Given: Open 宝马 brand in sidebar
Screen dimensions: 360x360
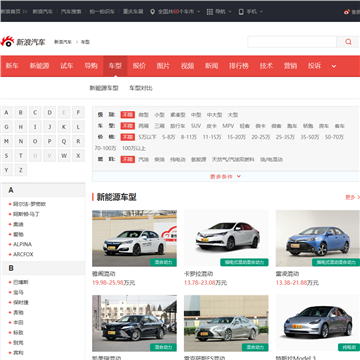Looking at the screenshot, I should pyautogui.click(x=18, y=292).
